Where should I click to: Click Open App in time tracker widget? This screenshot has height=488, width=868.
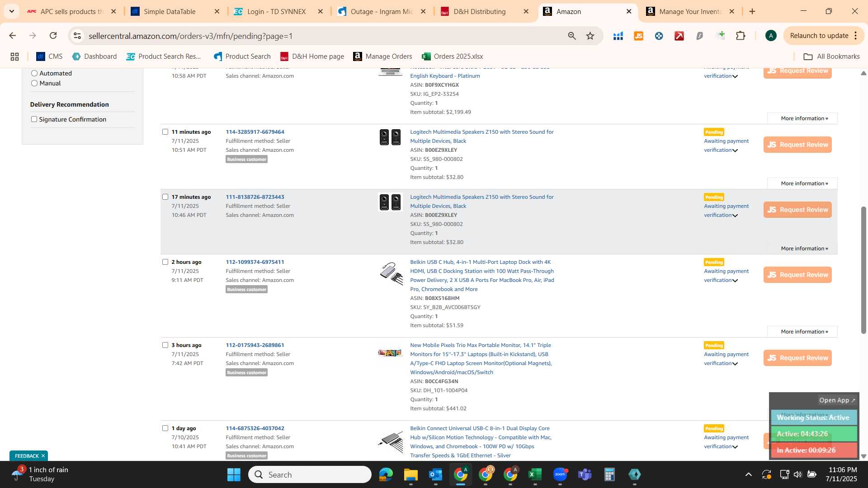click(x=837, y=400)
